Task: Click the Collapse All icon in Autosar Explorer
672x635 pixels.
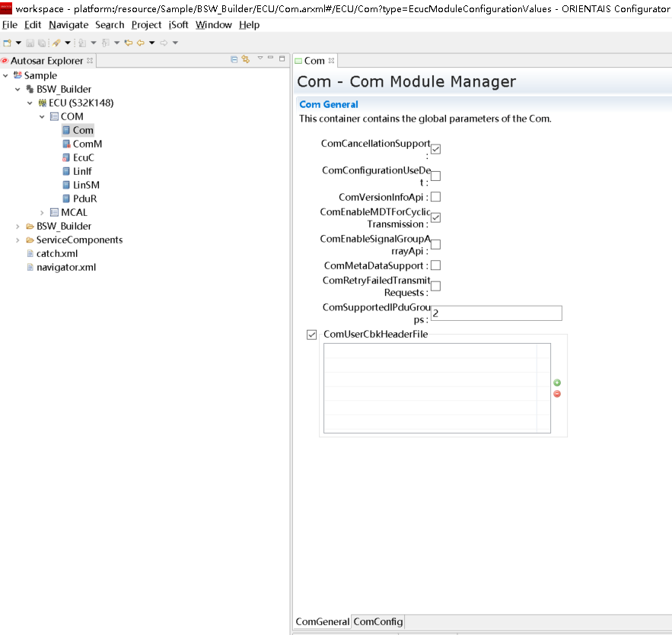Action: (234, 59)
